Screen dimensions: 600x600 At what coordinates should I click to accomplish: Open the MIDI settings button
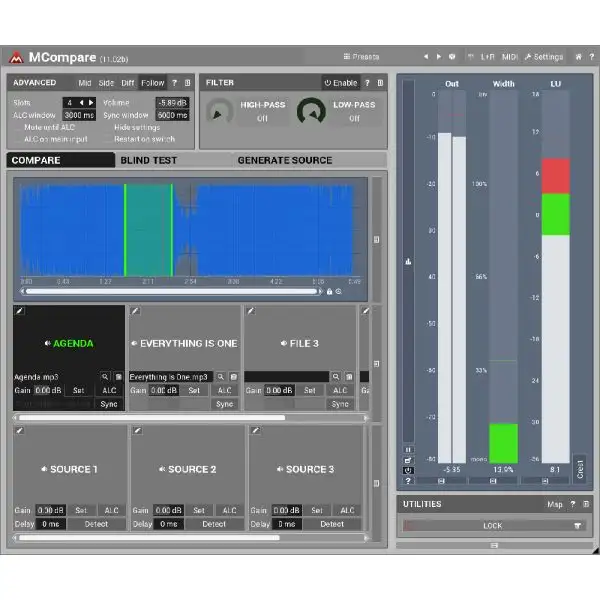509,57
